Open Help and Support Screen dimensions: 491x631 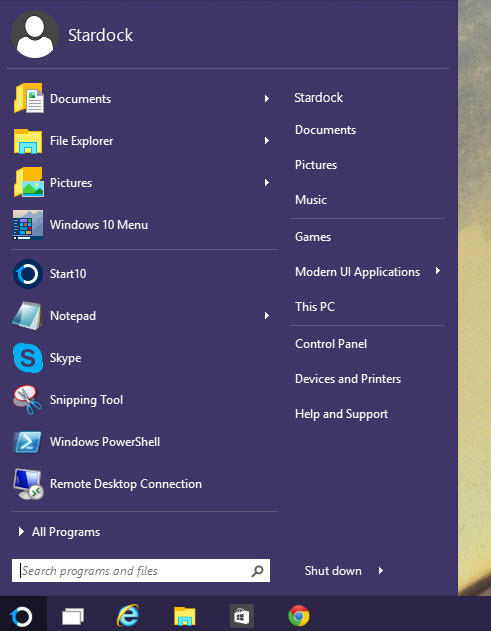341,414
